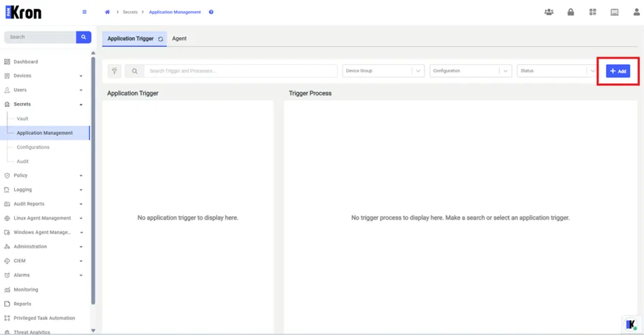The height and width of the screenshot is (335, 644).
Task: Click the blue sidebar search button
Action: tap(83, 37)
